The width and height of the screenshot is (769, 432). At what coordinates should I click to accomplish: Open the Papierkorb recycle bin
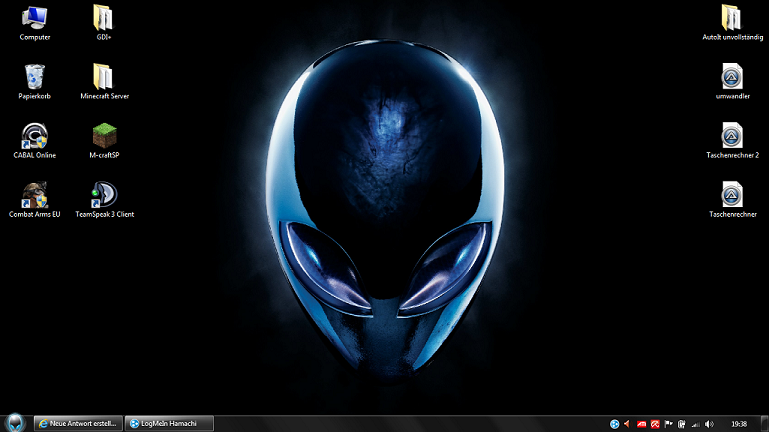coord(35,76)
